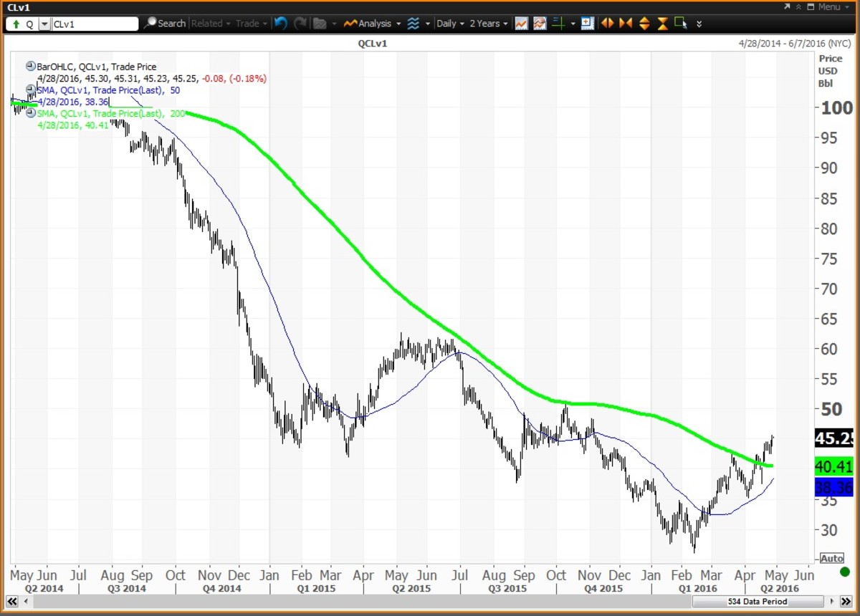Select the line chart style icon
The image size is (860, 616).
click(521, 23)
